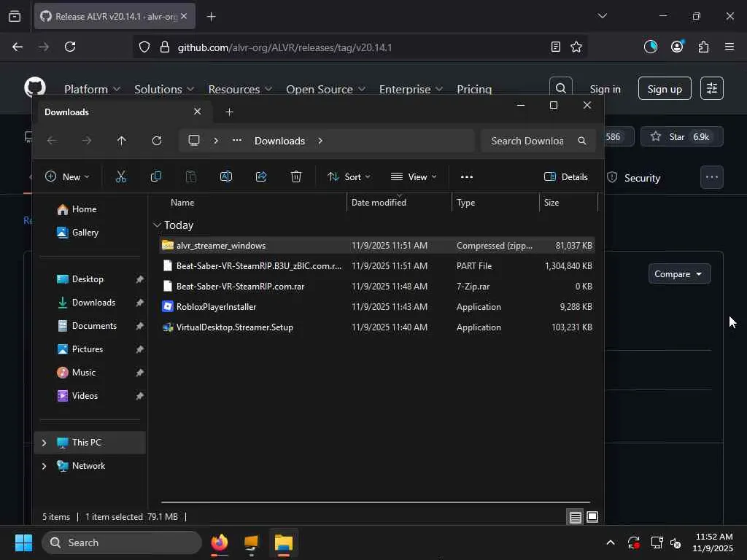This screenshot has width=747, height=560.
Task: Open Platform menu on GitHub page
Action: (x=92, y=89)
